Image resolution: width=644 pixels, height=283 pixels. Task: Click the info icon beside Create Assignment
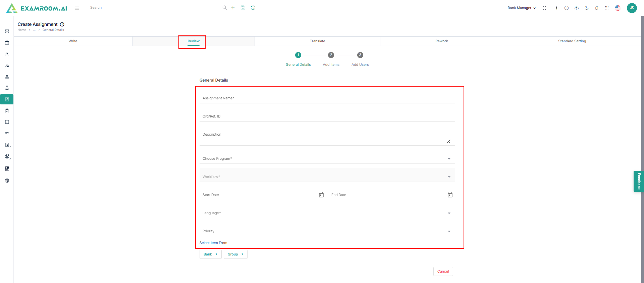pos(62,25)
